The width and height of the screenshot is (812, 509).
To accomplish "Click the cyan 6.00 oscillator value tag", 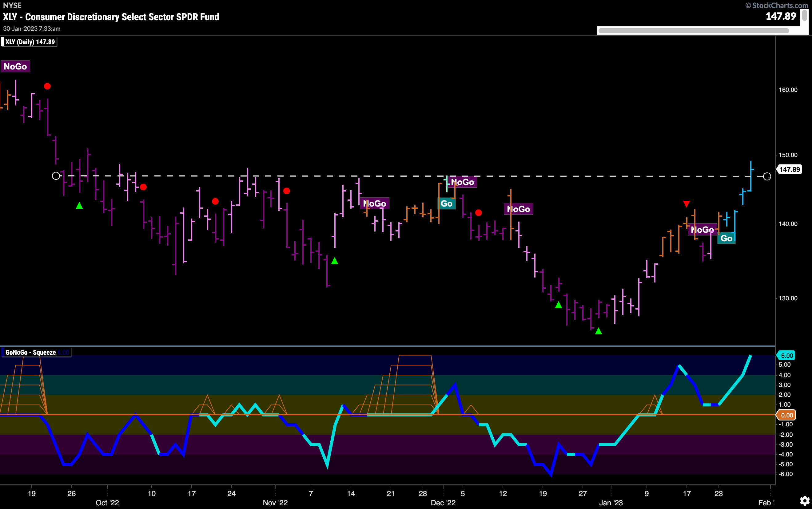I will 786,356.
